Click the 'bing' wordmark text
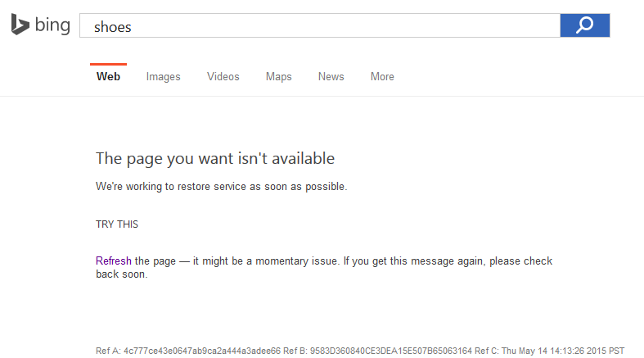This screenshot has height=358, width=644. point(53,25)
